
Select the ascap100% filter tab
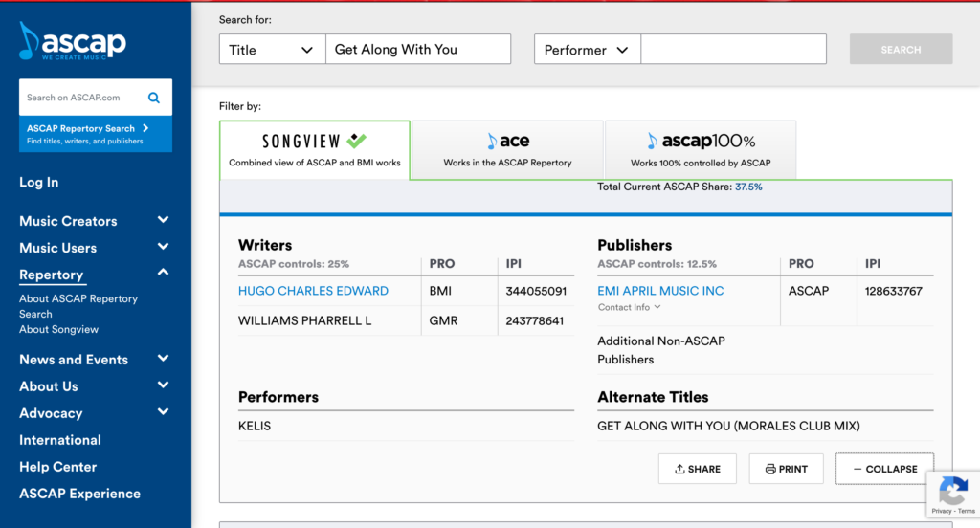[701, 150]
